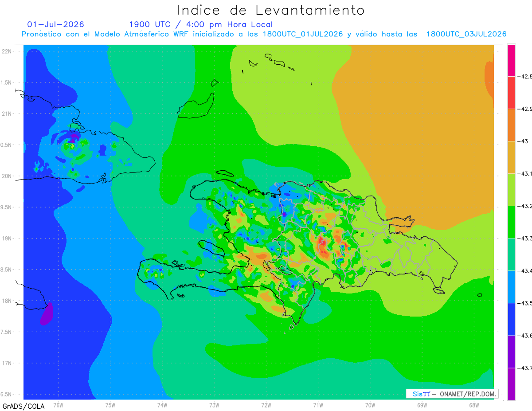
Task: Click the '-43.6' legend value
Action: coord(524,336)
